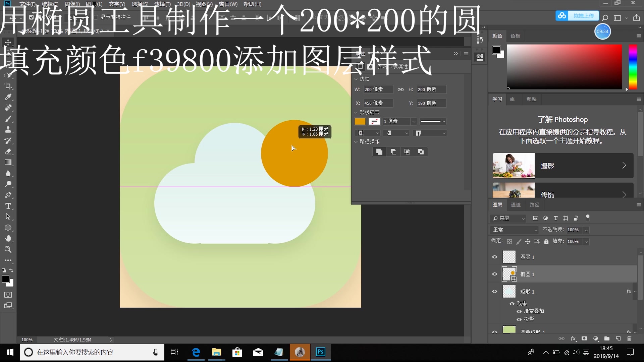Image resolution: width=644 pixels, height=362 pixels.
Task: Select the Ellipse shape tool
Action: coord(8,228)
